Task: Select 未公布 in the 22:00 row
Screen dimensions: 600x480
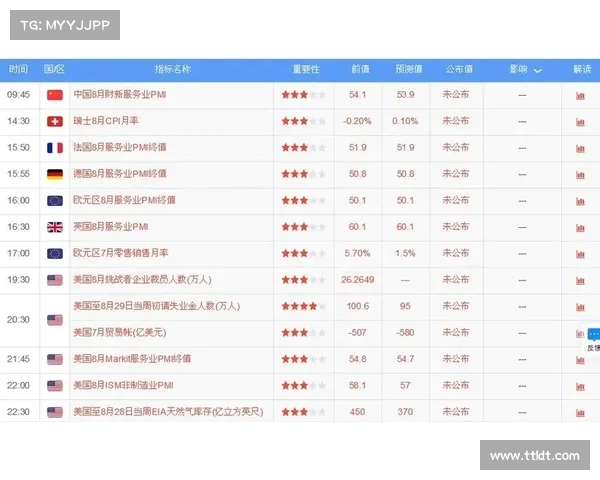Action: pyautogui.click(x=456, y=385)
